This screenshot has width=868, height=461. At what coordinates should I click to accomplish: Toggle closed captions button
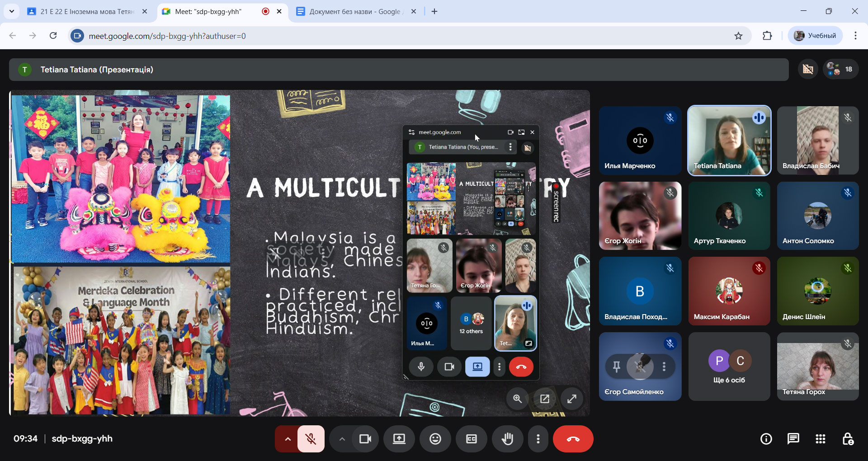click(471, 439)
